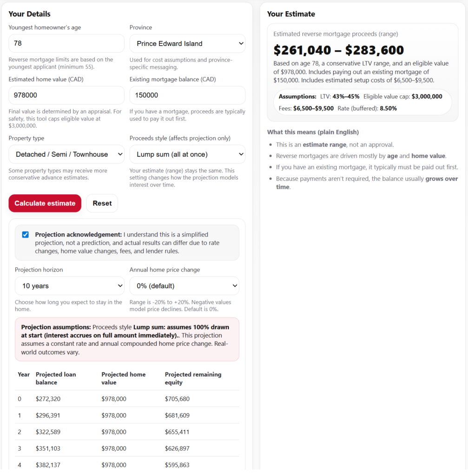Click the Reset button
This screenshot has width=468, height=476.
pyautogui.click(x=102, y=203)
